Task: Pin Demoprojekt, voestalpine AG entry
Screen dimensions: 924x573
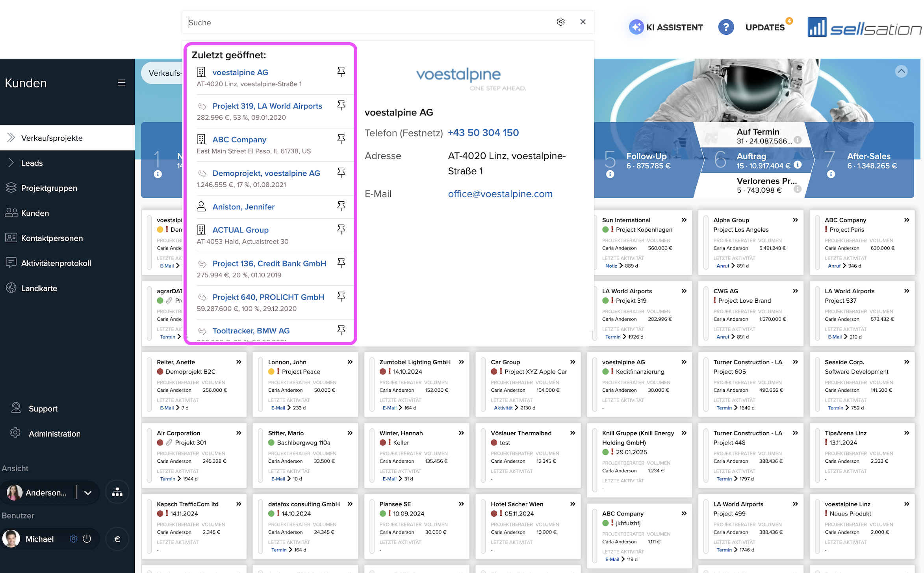Action: [341, 172]
